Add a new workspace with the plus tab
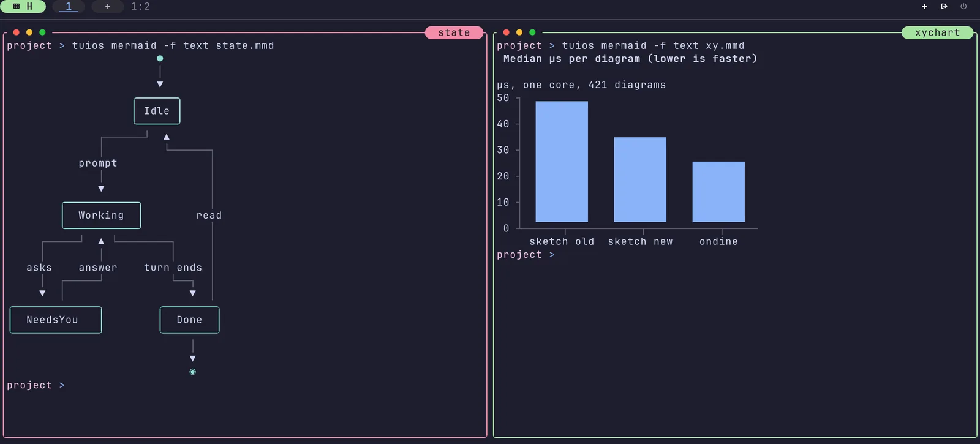 pos(108,7)
